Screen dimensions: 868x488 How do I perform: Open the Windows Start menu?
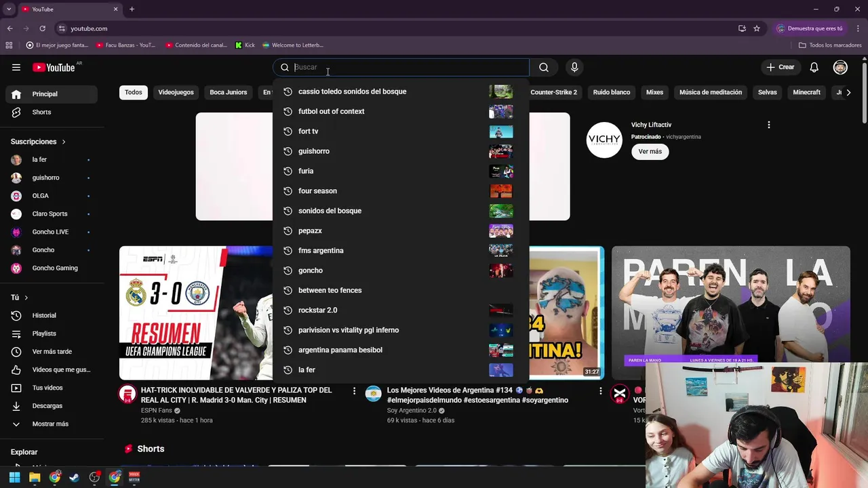[x=14, y=477]
